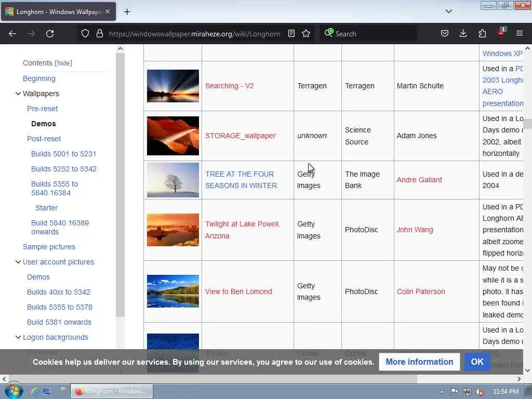Open Colin Paterson author link
Image resolution: width=532 pixels, height=399 pixels.
[421, 291]
